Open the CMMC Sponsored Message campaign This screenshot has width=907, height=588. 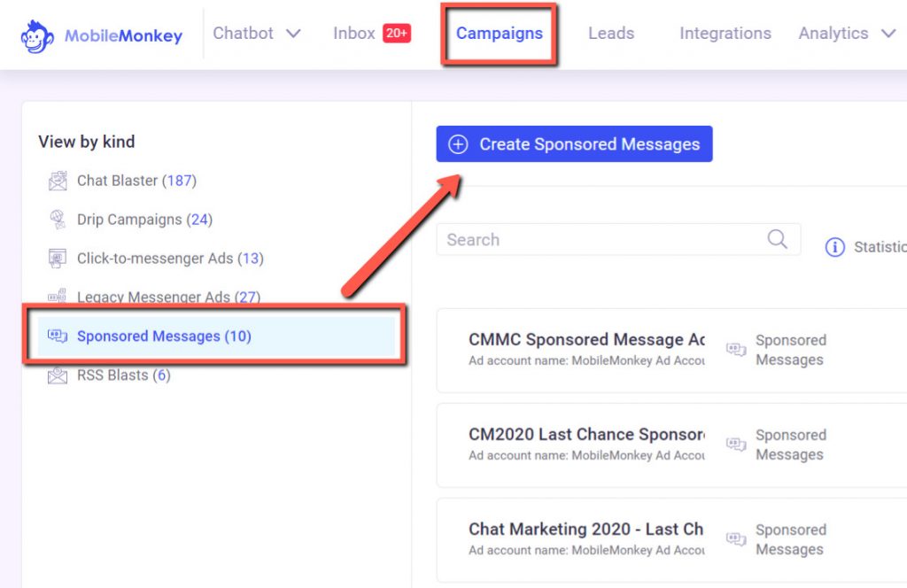point(586,340)
